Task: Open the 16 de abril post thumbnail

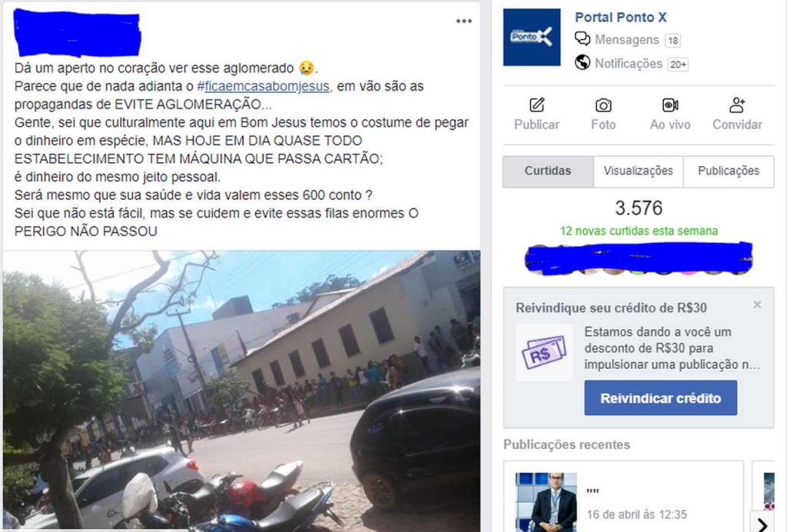Action: click(x=546, y=502)
